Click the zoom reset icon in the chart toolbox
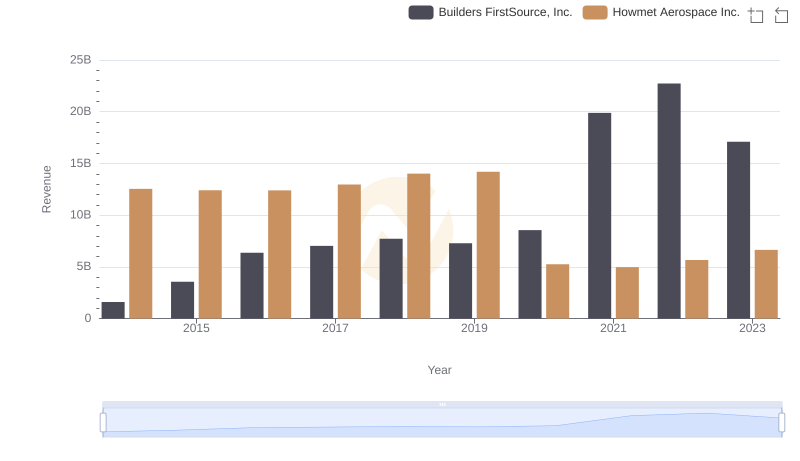Image resolution: width=800 pixels, height=461 pixels. click(781, 15)
